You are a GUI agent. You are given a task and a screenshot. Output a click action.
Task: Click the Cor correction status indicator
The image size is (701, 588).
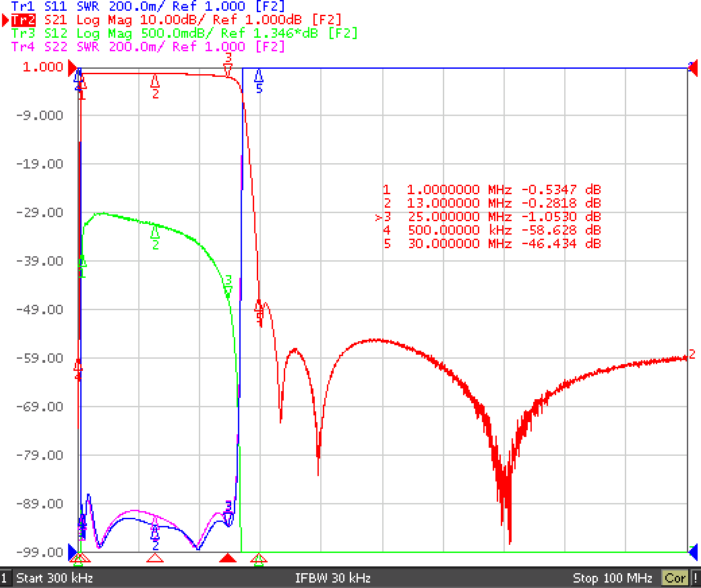(x=675, y=578)
